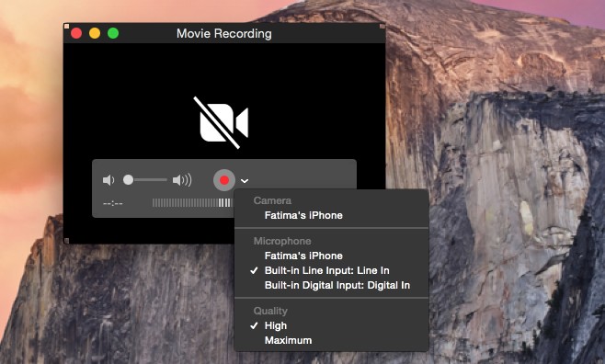Screen dimensions: 605x364
Task: Click the Camera section header
Action: click(x=272, y=200)
